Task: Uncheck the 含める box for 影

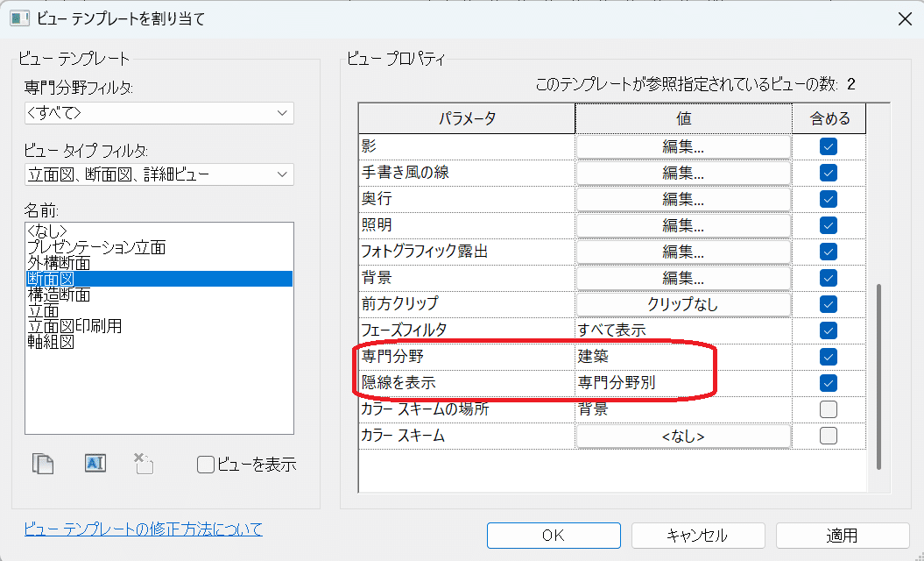Action: coord(828,146)
